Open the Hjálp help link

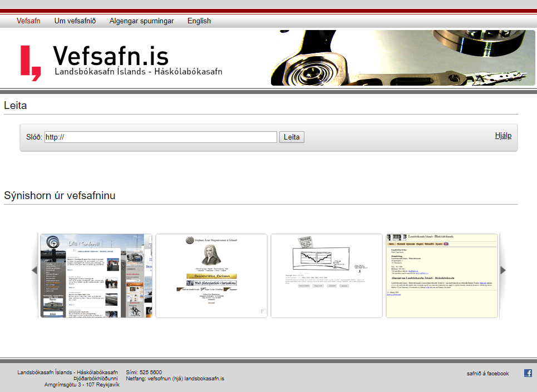point(503,136)
